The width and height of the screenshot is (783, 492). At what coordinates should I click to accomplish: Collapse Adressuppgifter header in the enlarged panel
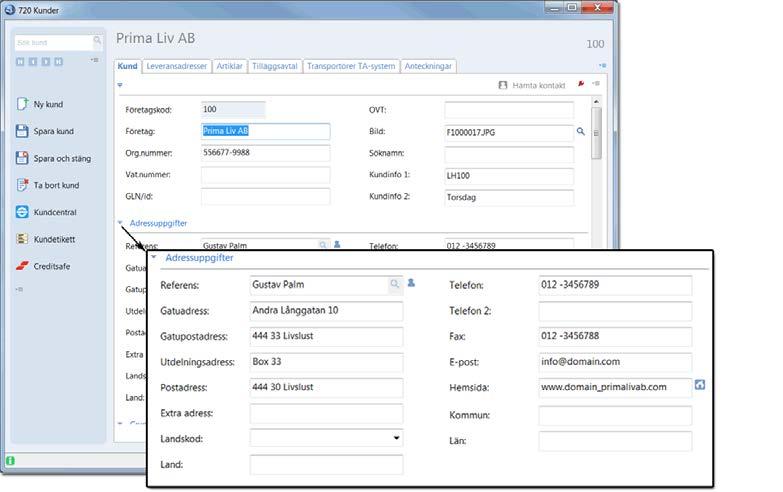(154, 257)
